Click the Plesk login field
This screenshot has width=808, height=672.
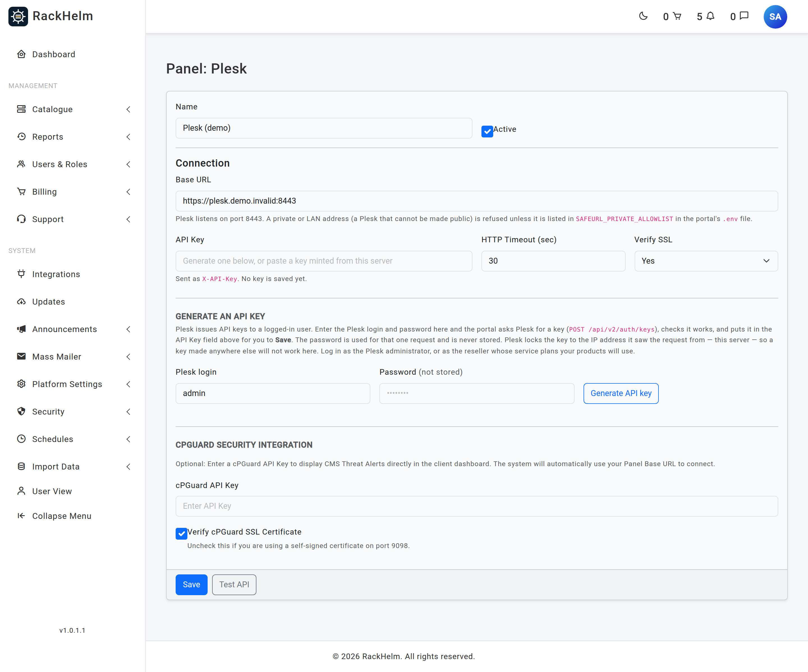pos(272,393)
